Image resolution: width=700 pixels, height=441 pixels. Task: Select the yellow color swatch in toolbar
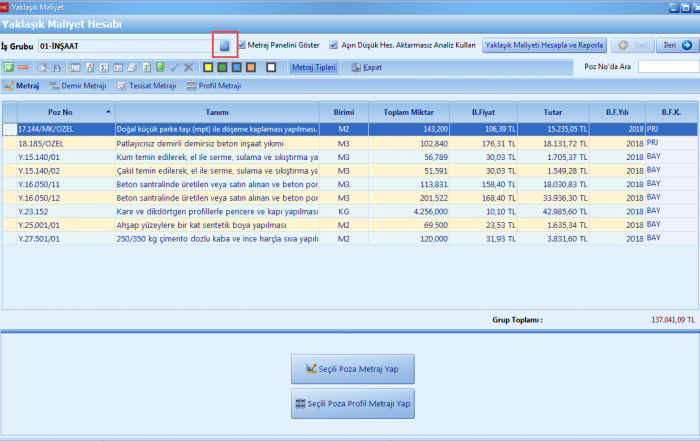tap(207, 67)
